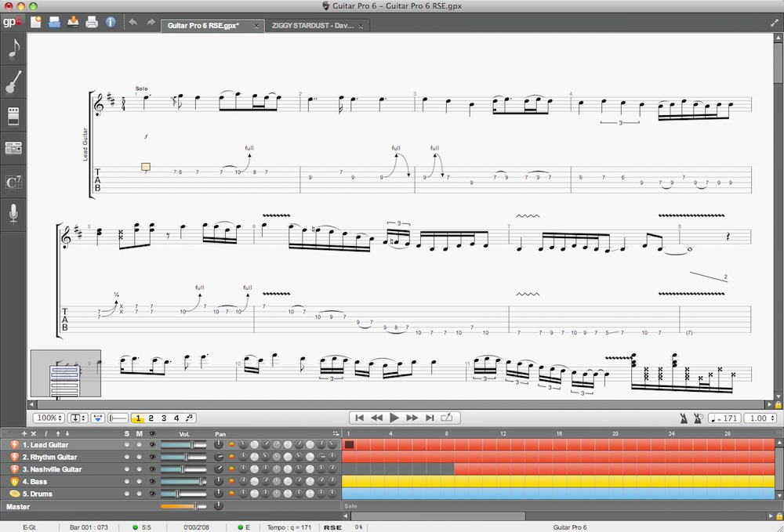Image resolution: width=784 pixels, height=532 pixels.
Task: Open the Lyrics panel microphone icon
Action: 13,214
